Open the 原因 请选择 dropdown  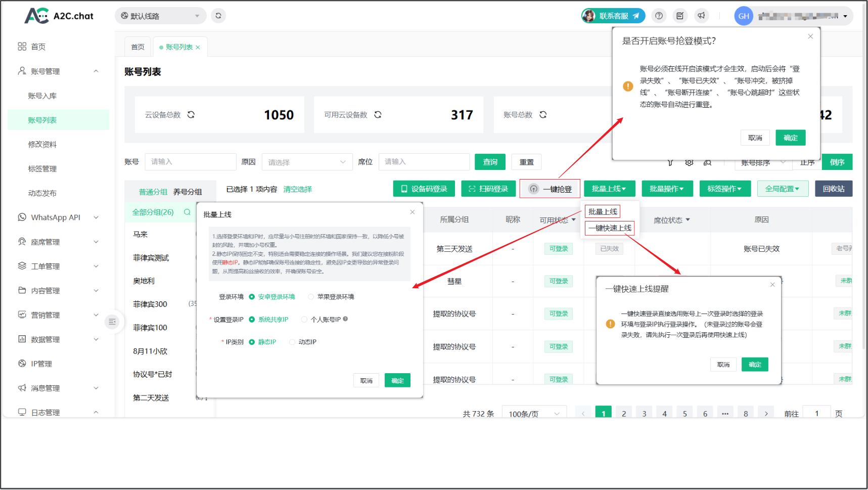click(x=306, y=162)
